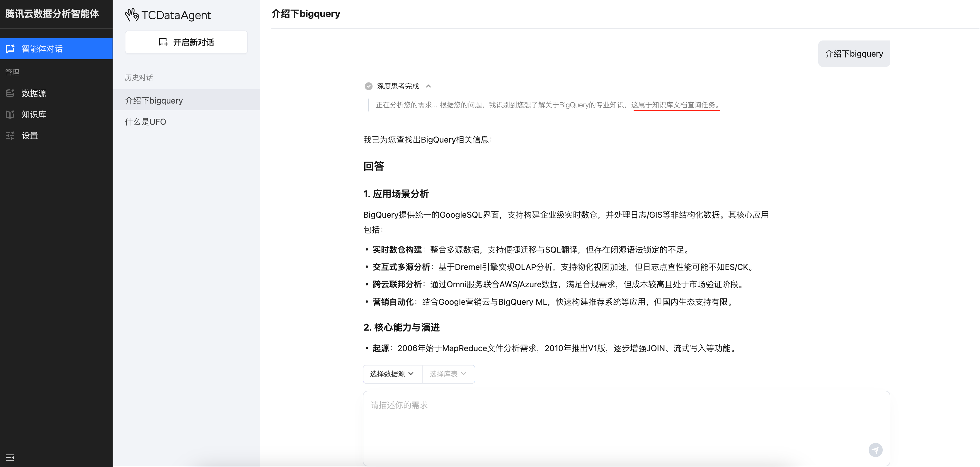Image resolution: width=980 pixels, height=467 pixels.
Task: Open the 智能体对话 section
Action: pos(56,49)
